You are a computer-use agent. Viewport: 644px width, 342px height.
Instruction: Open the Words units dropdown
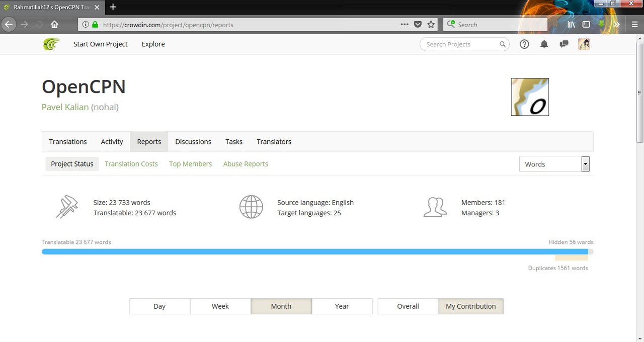[x=554, y=164]
